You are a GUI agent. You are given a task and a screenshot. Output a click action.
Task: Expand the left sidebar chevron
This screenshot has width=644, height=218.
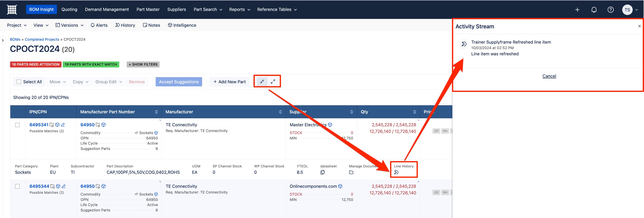pyautogui.click(x=3, y=40)
